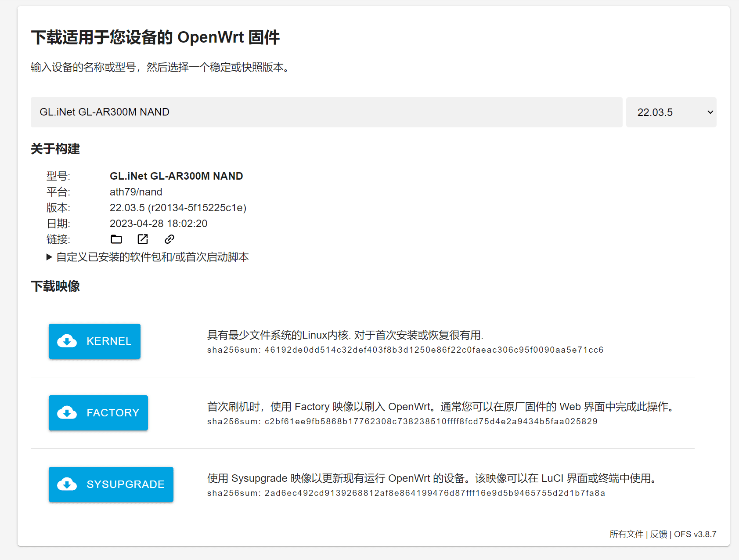
Task: Click the 型号 model name GL.iNet GL-AR300M NAND
Action: (x=176, y=176)
